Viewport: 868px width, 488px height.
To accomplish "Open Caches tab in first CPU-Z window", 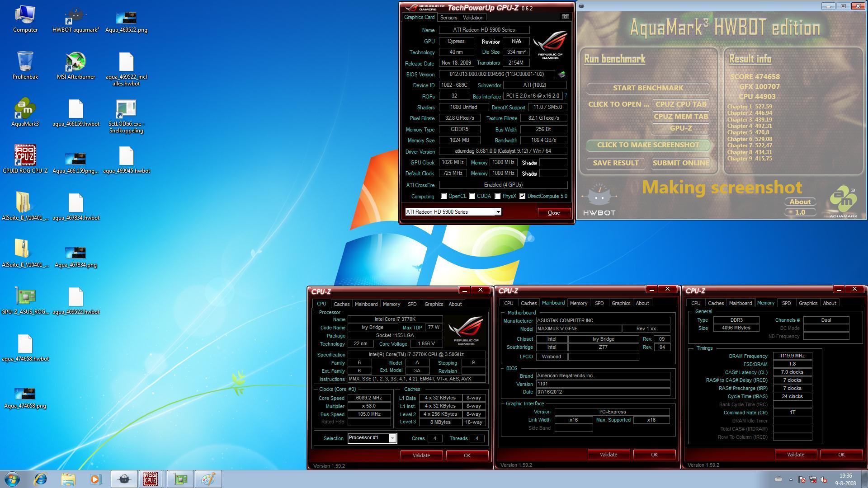I will click(341, 304).
